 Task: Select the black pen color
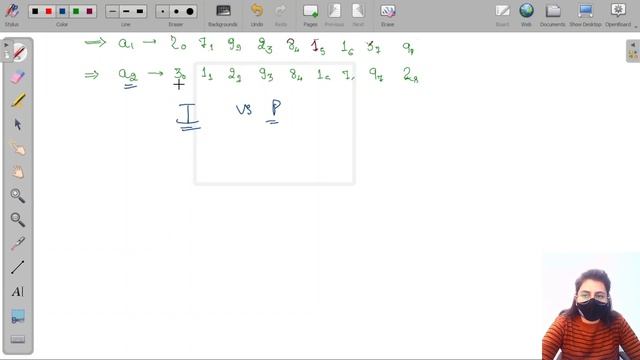[x=35, y=11]
